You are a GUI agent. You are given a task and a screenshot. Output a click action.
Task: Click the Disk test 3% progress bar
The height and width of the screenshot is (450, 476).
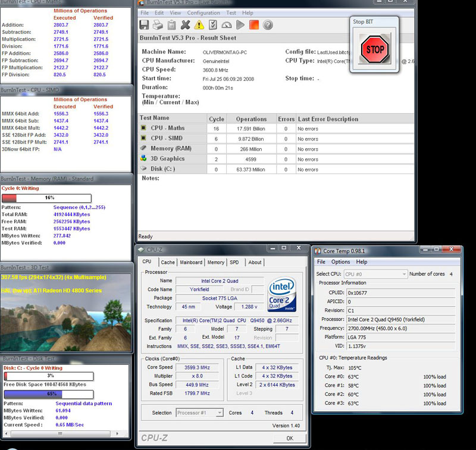(x=49, y=376)
